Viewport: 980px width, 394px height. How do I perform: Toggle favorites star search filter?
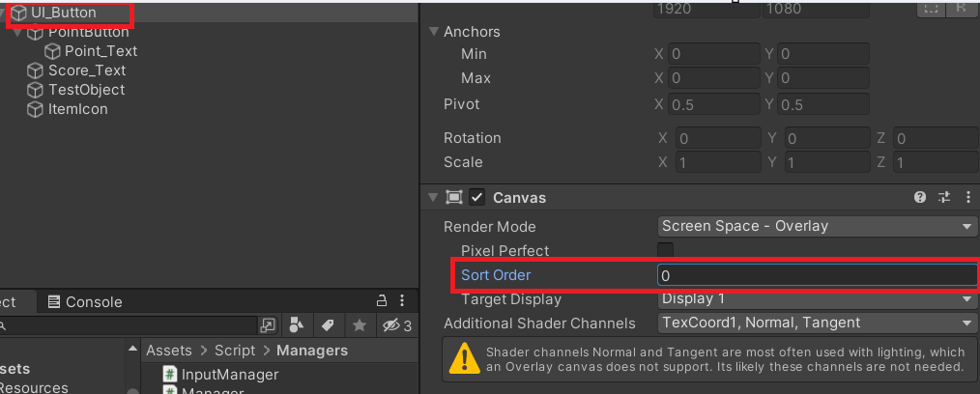[x=360, y=325]
